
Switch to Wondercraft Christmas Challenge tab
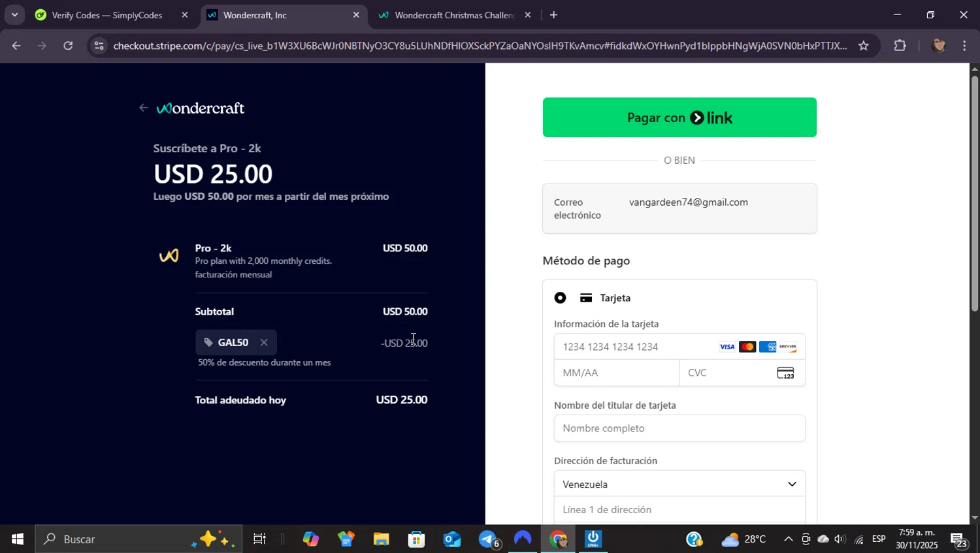(454, 15)
